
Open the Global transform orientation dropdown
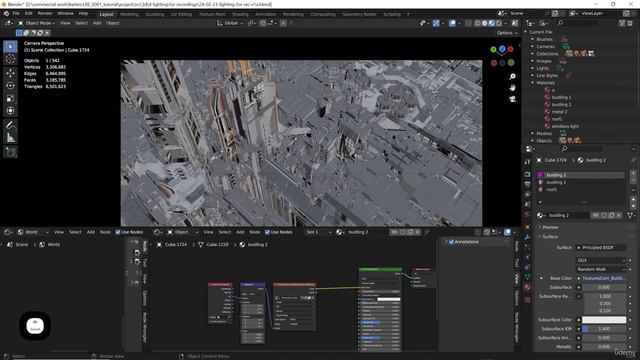(x=231, y=23)
